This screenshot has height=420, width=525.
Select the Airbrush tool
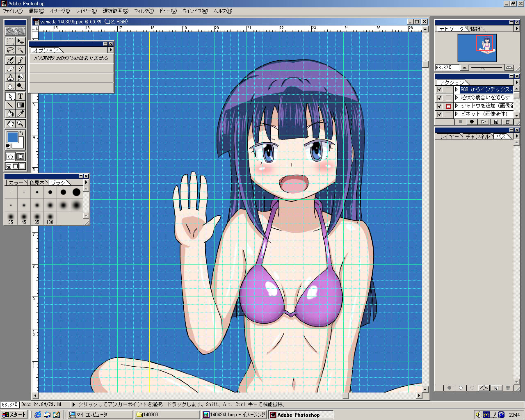click(x=10, y=60)
